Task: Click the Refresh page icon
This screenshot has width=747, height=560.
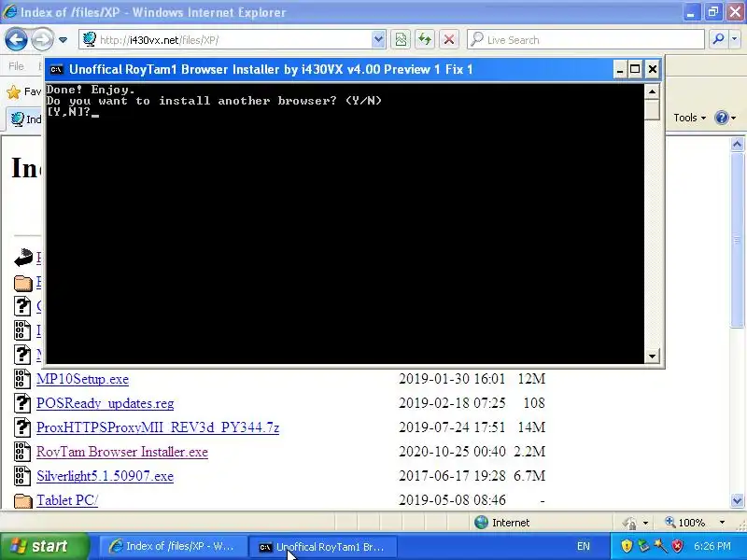Action: click(x=425, y=40)
